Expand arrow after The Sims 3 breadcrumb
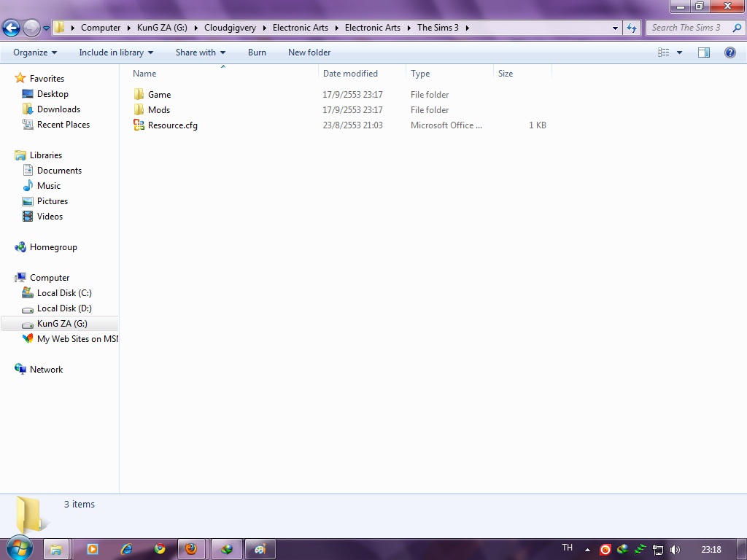Viewport: 747px width, 560px height. click(468, 28)
